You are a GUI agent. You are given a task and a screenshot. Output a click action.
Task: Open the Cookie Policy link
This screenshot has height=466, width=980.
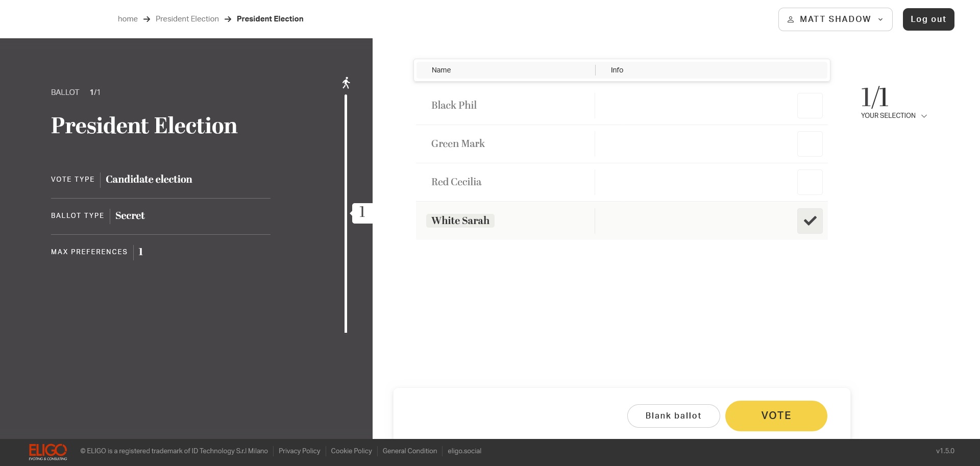[352, 451]
